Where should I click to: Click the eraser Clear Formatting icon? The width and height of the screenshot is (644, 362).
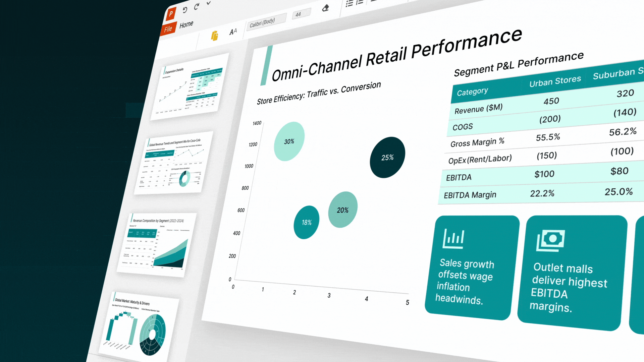[325, 8]
